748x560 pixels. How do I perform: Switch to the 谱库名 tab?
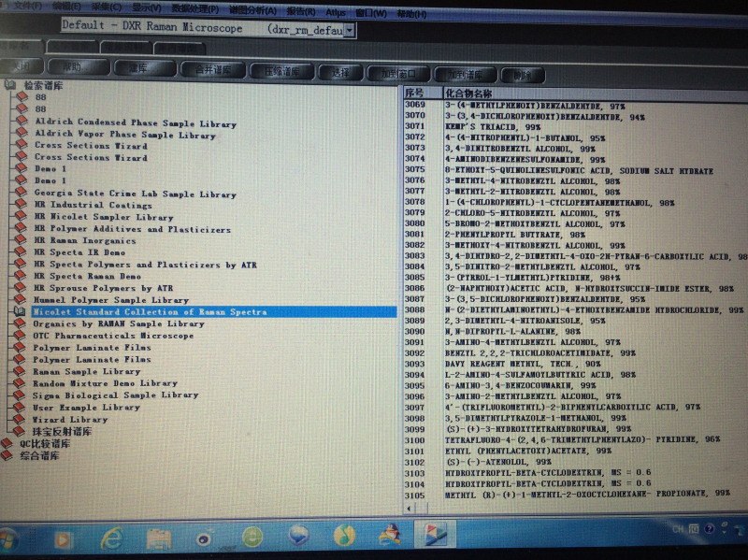pyautogui.click(x=19, y=47)
